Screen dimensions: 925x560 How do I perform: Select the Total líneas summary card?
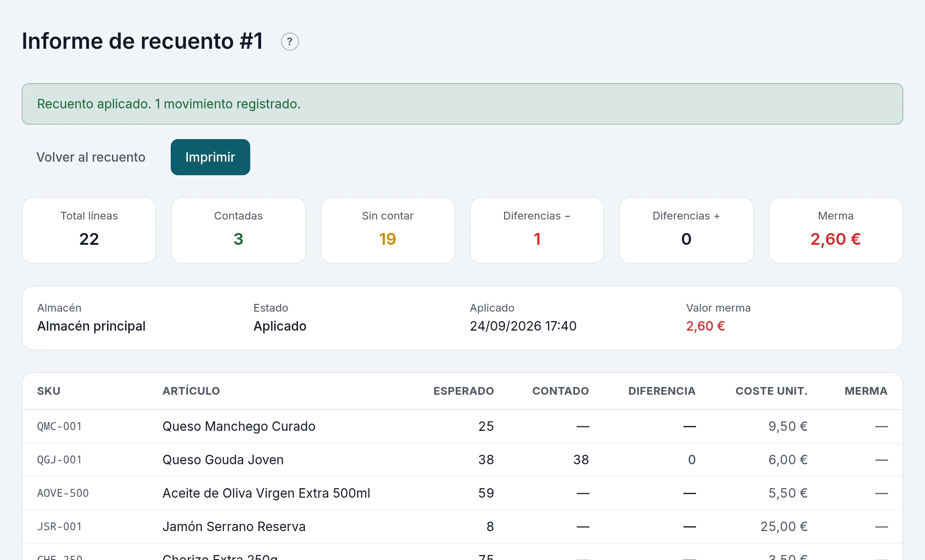(89, 230)
